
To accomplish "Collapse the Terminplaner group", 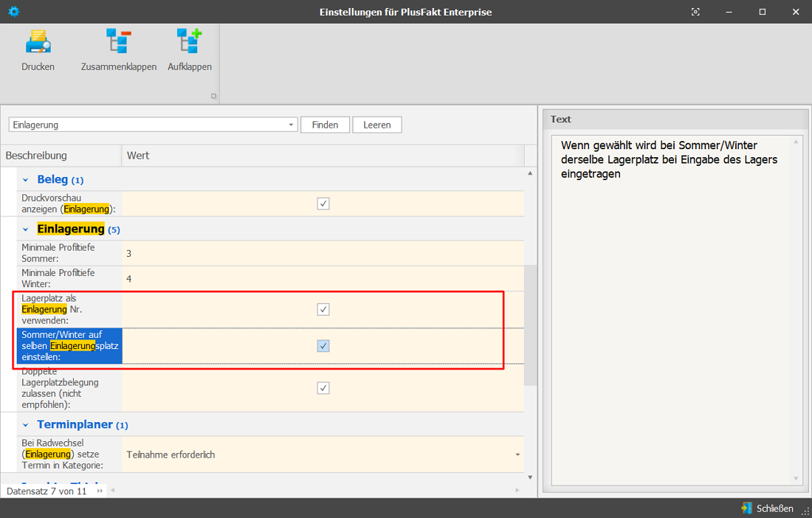I will (25, 425).
